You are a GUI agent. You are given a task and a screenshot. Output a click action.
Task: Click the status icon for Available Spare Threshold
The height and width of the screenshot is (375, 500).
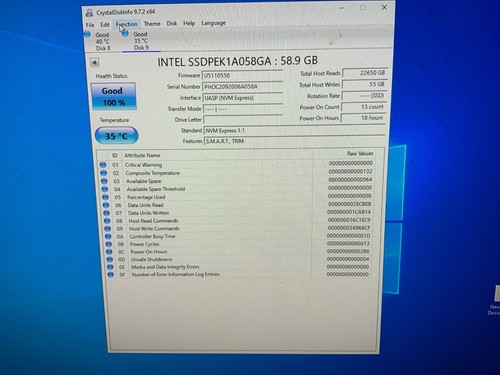[105, 189]
